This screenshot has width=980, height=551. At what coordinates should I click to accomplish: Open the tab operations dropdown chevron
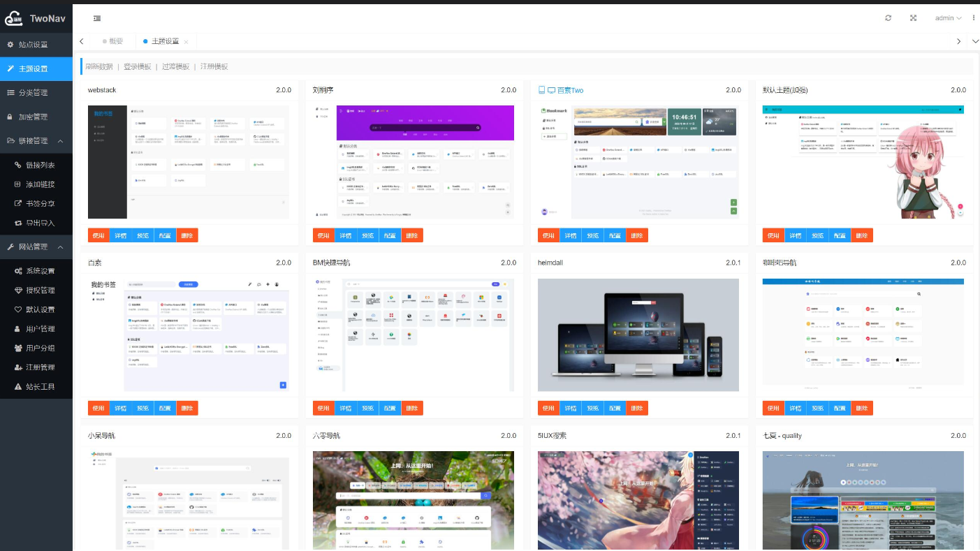(x=975, y=41)
